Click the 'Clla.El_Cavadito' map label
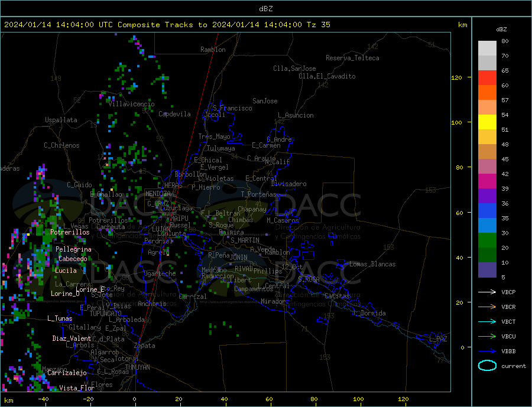532x407 pixels. [327, 76]
